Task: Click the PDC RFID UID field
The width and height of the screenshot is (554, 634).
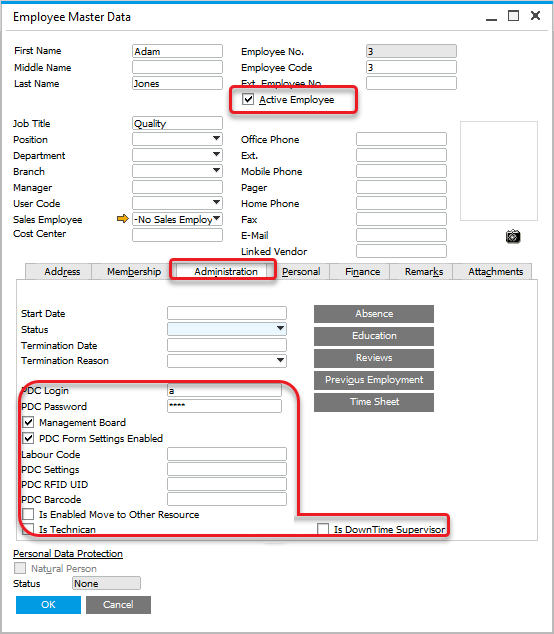Action: pyautogui.click(x=227, y=484)
